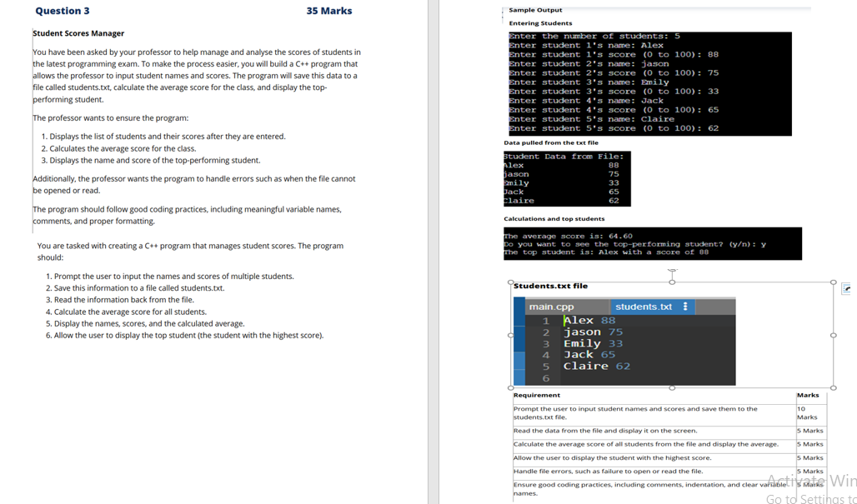This screenshot has width=857, height=504.
Task: Click the rotation handle above the selected picture
Action: [x=672, y=269]
